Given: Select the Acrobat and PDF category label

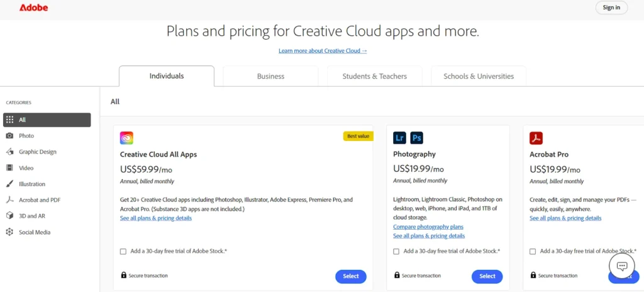Looking at the screenshot, I should [40, 200].
